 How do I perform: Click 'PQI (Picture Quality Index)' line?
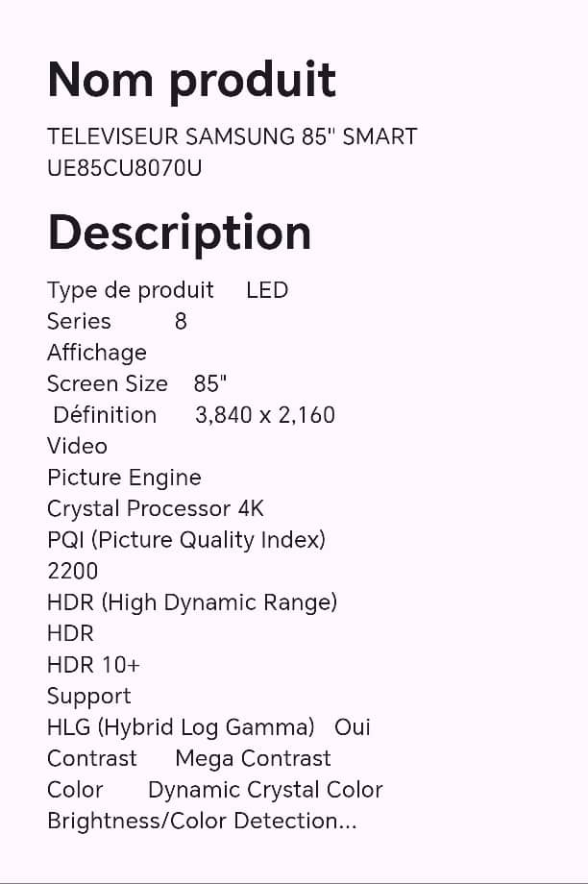[x=186, y=540]
